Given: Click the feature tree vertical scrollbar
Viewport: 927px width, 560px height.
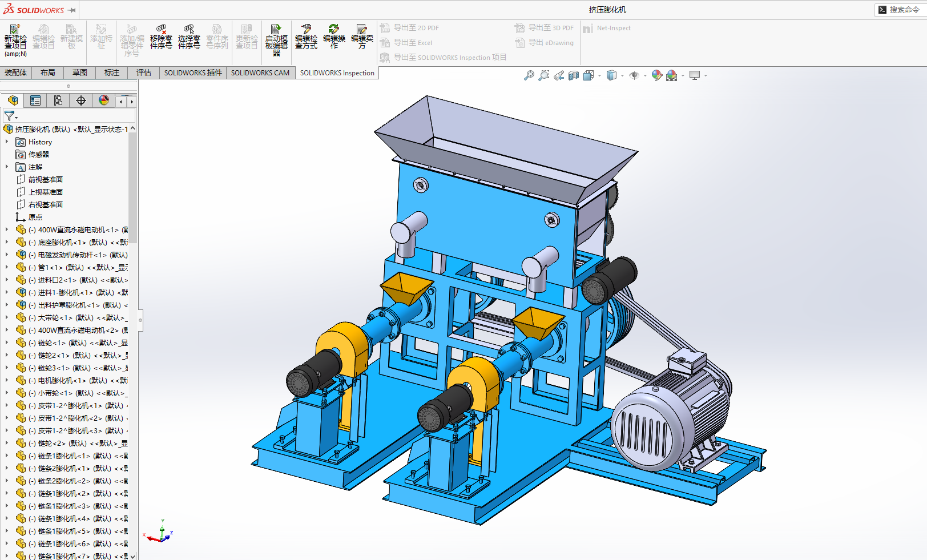Looking at the screenshot, I should [x=133, y=188].
